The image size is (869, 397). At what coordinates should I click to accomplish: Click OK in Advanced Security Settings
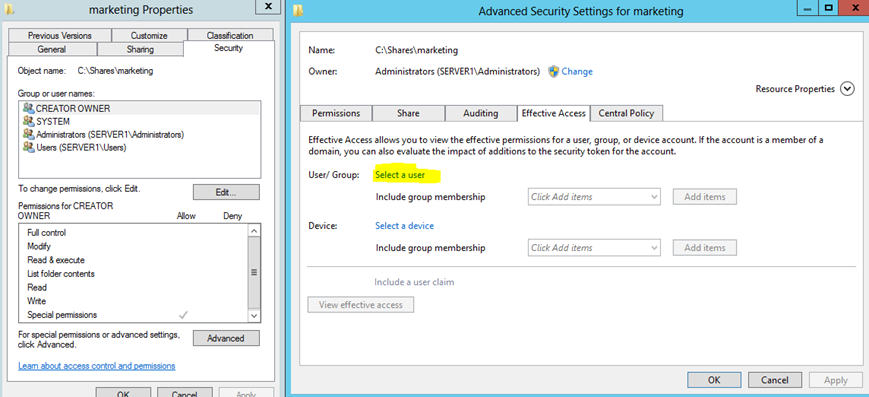tap(714, 380)
